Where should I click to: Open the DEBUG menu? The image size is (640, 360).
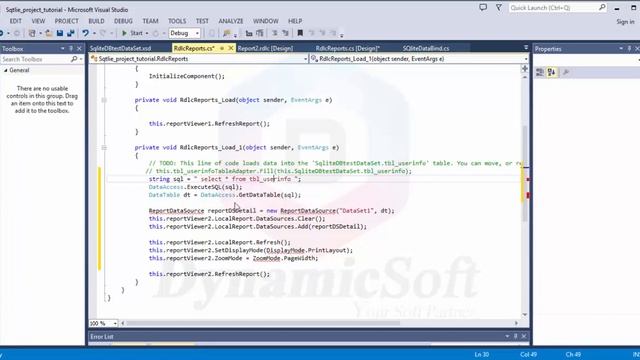click(x=123, y=21)
